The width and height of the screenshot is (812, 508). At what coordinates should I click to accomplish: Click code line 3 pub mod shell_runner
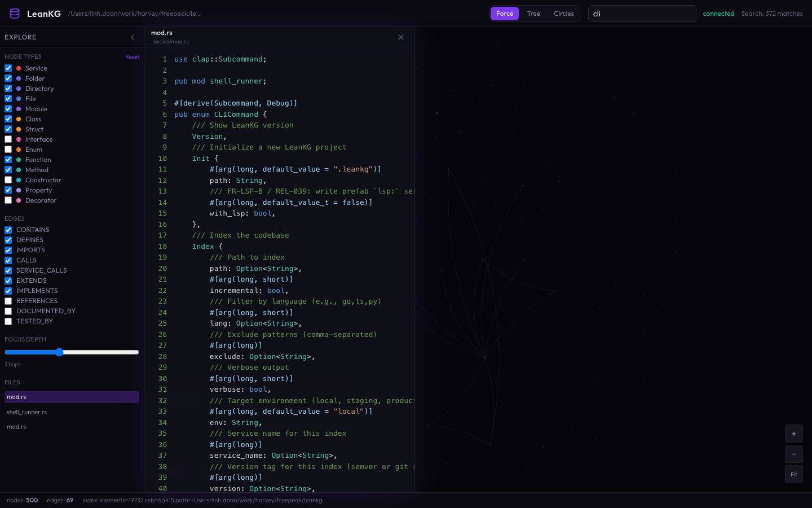pyautogui.click(x=220, y=81)
